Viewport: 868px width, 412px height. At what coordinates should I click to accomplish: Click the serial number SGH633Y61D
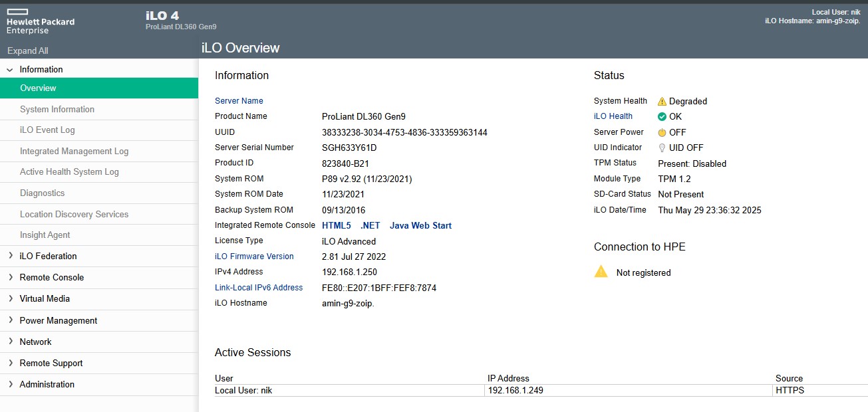(349, 148)
